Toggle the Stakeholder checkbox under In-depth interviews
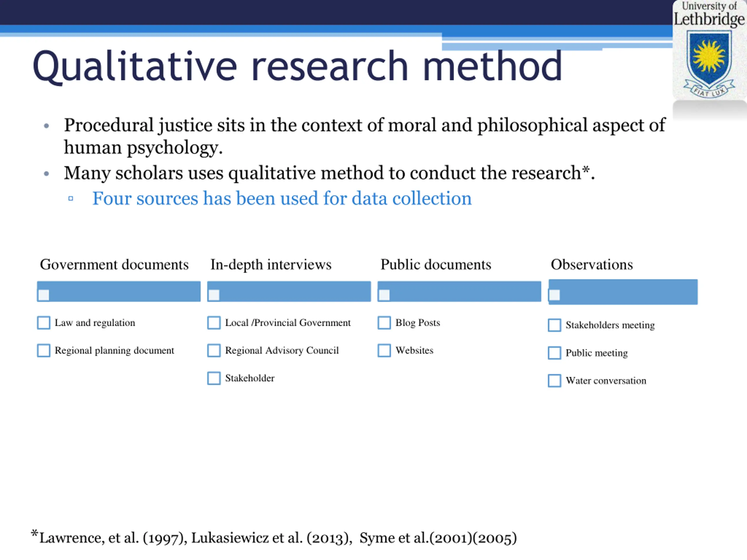Image resolution: width=747 pixels, height=560 pixels. pyautogui.click(x=214, y=378)
